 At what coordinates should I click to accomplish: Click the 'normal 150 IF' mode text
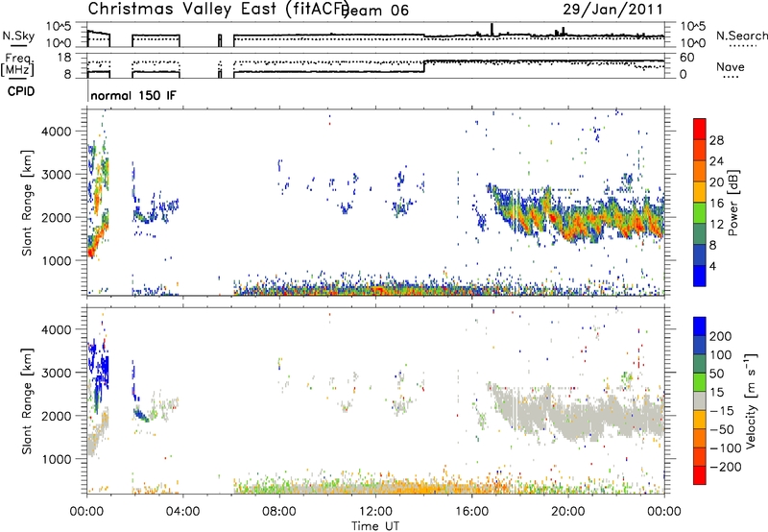(x=132, y=95)
